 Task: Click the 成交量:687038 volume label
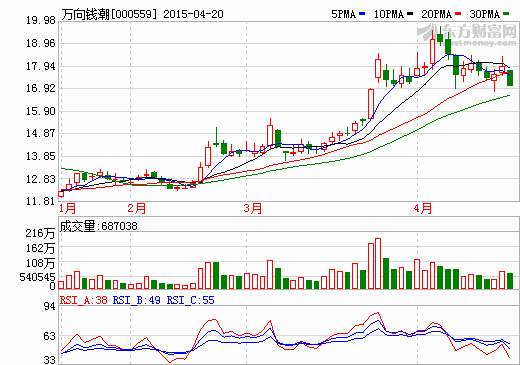[98, 226]
